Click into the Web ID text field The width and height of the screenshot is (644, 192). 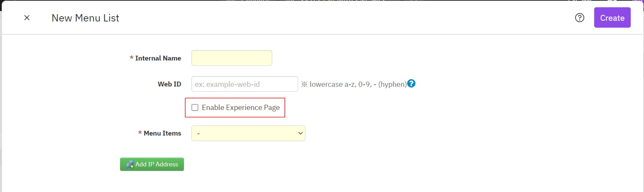click(x=245, y=84)
